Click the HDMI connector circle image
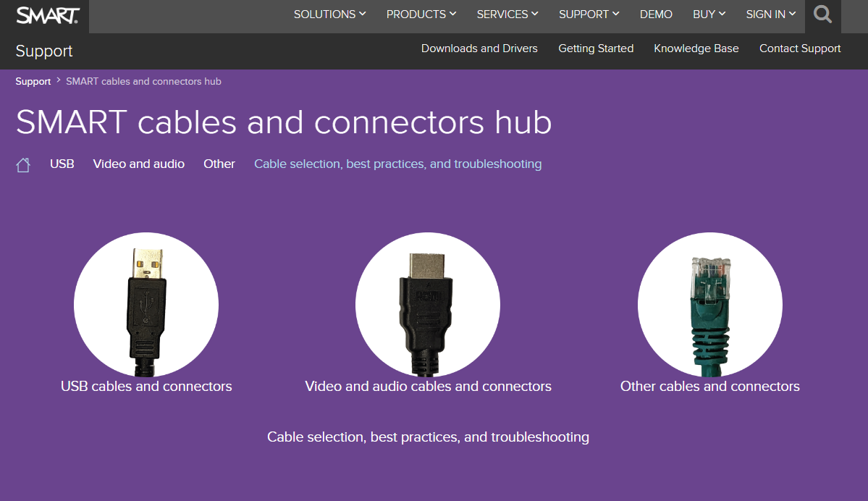The image size is (868, 501). [x=427, y=305]
